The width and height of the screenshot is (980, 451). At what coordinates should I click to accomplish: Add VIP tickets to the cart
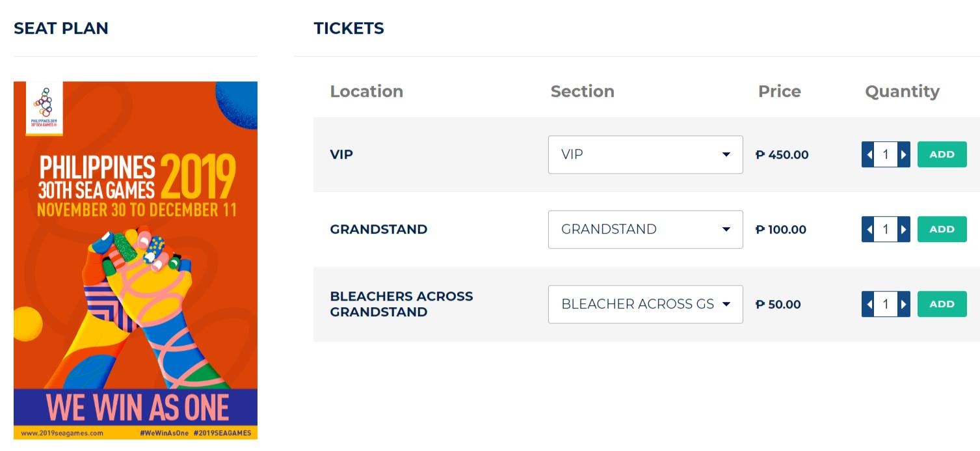(x=942, y=155)
